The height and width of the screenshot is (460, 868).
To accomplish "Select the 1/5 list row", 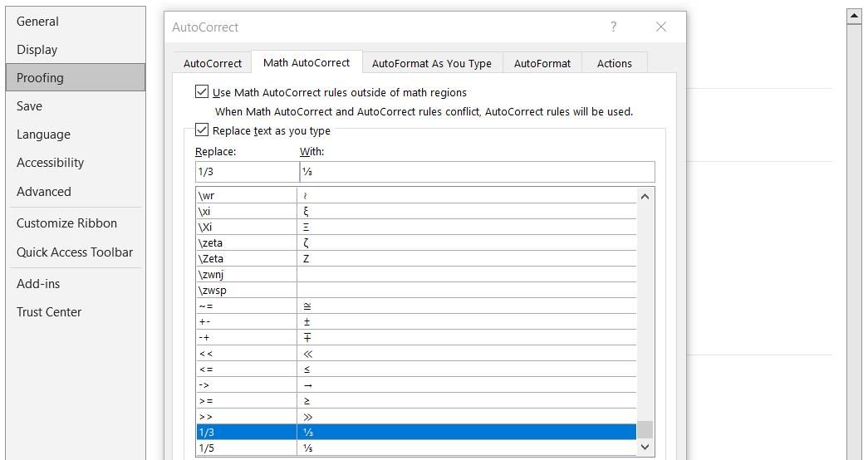I will (416, 448).
